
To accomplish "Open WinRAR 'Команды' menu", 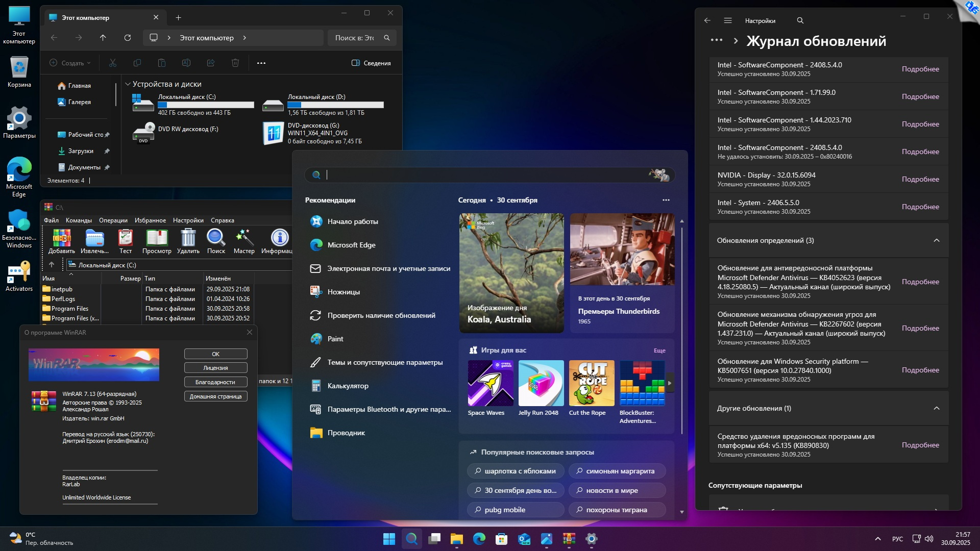I will (79, 220).
